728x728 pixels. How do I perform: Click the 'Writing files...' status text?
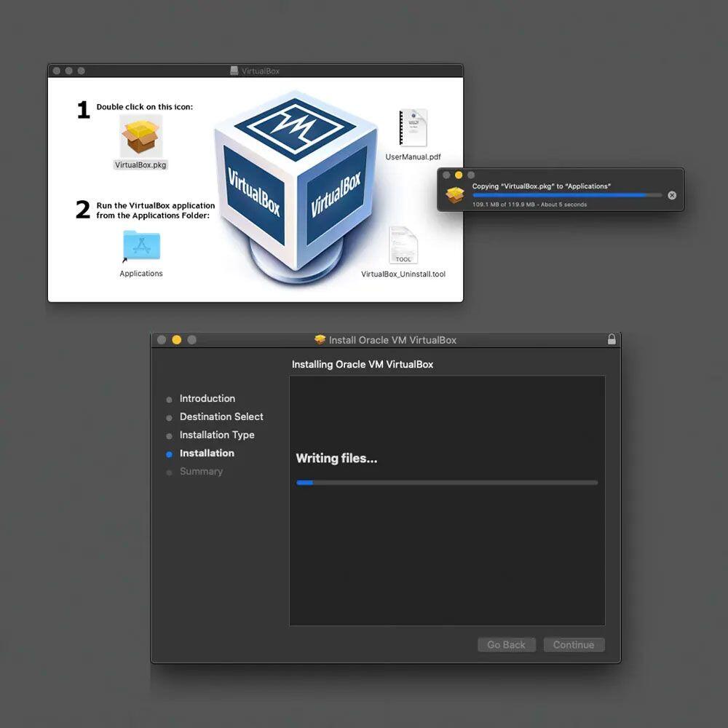tap(336, 458)
